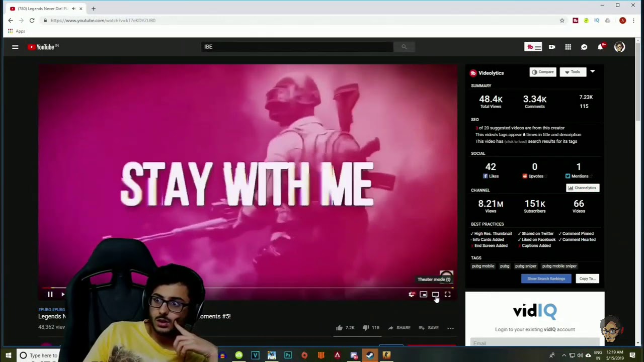The height and width of the screenshot is (362, 644).
Task: Open the Videolytics Tools dropdown
Action: pos(573,72)
